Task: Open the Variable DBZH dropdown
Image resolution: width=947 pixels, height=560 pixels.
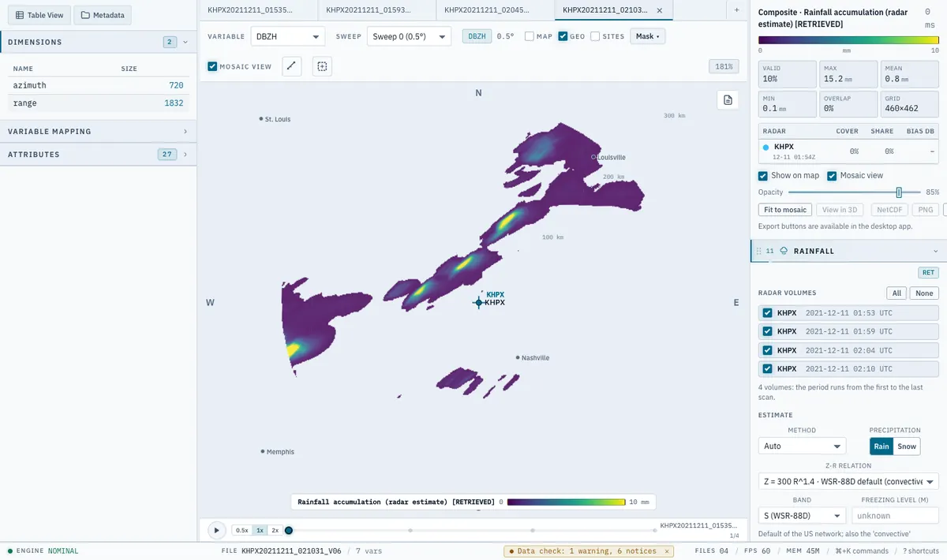Action: [287, 36]
